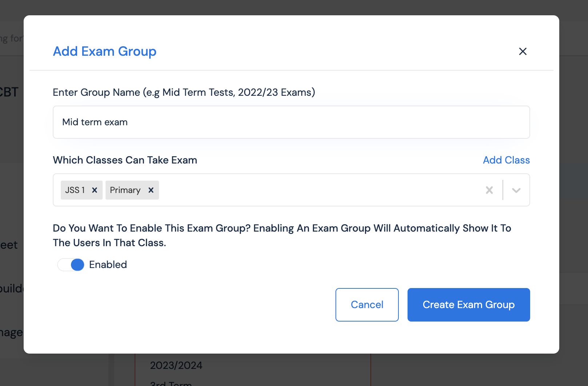Click the enable exam group description text
The height and width of the screenshot is (386, 588).
tap(282, 235)
